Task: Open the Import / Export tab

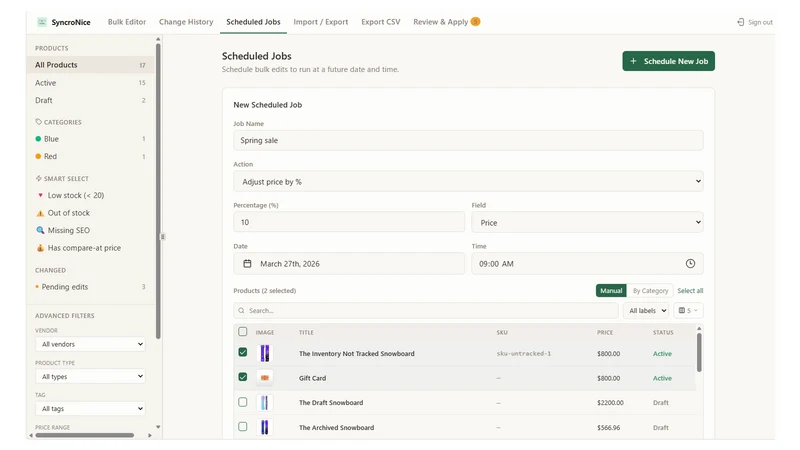Action: [x=320, y=22]
